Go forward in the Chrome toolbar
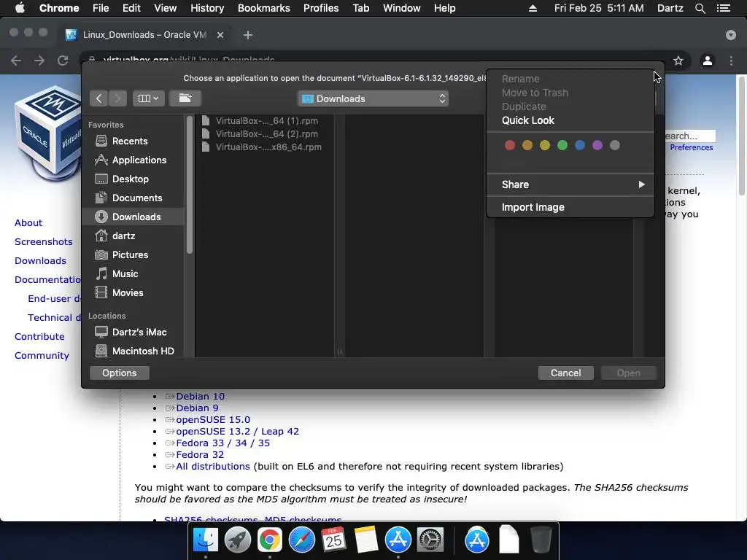 click(39, 61)
